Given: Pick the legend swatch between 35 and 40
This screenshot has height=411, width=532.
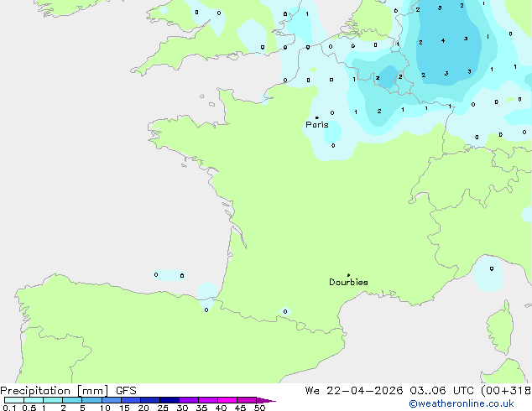Looking at the screenshot, I should [208, 400].
